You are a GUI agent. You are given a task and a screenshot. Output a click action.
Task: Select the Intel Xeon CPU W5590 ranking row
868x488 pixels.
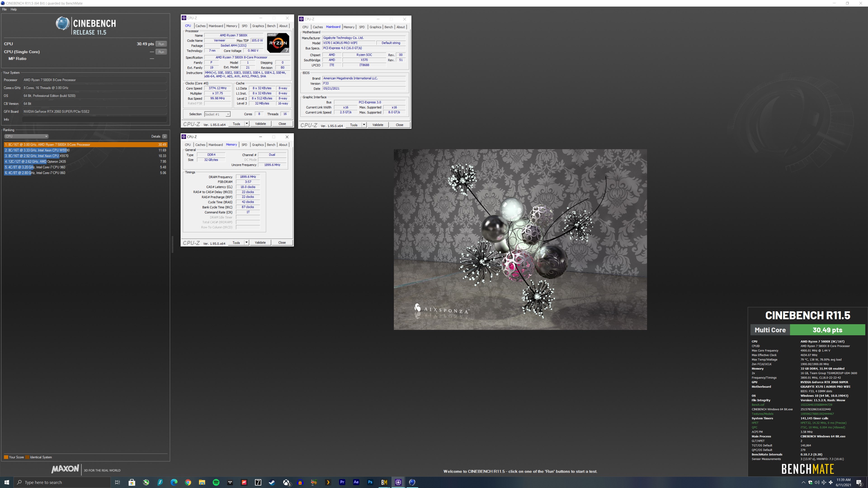pos(86,150)
